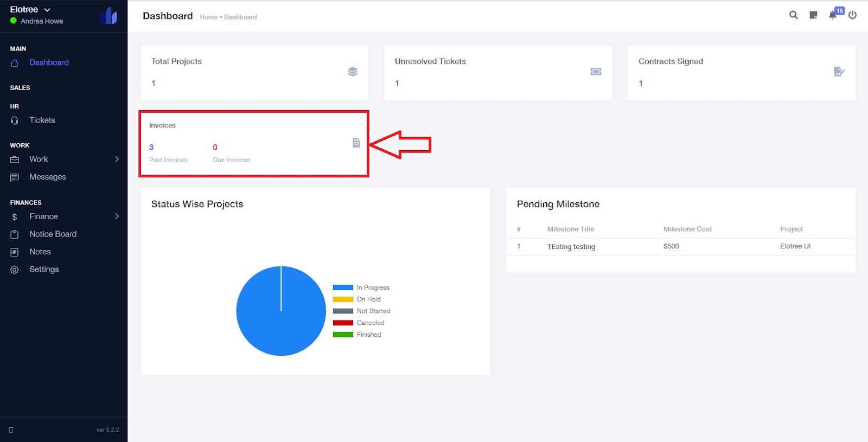
Task: Click the Andrea Howe user name
Action: click(42, 21)
